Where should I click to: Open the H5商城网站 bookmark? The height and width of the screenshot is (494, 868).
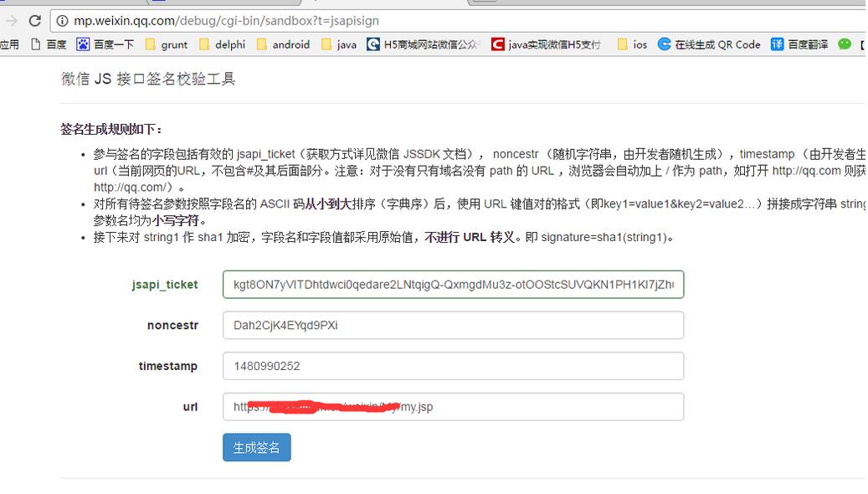424,44
